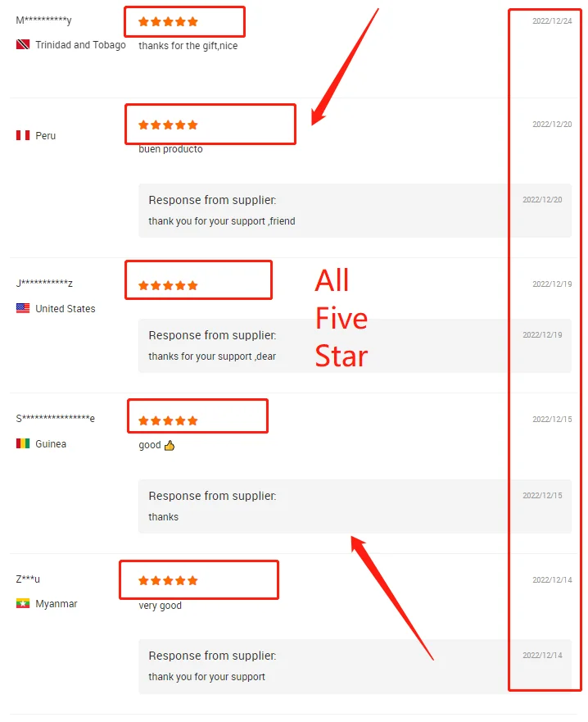Click the five-star rating of Trinidad review
Screen dimensions: 588x722
pyautogui.click(x=168, y=22)
